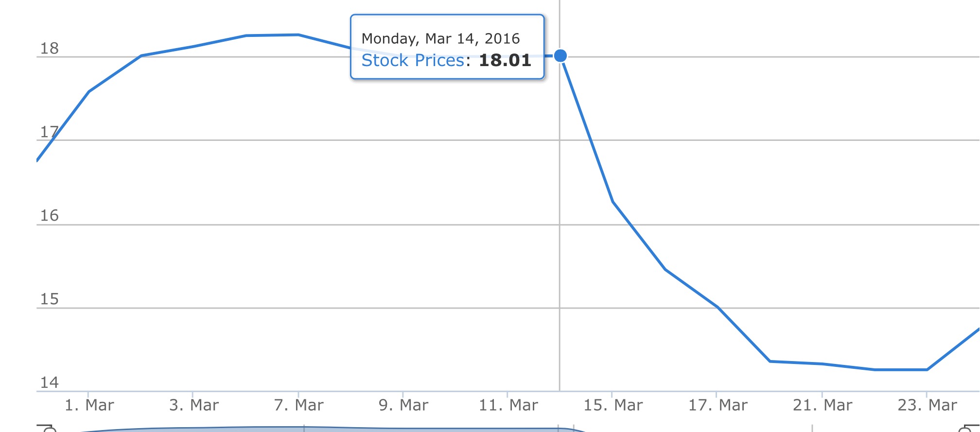The width and height of the screenshot is (980, 432).
Task: Click the "7. Mar" x-axis label
Action: 298,405
